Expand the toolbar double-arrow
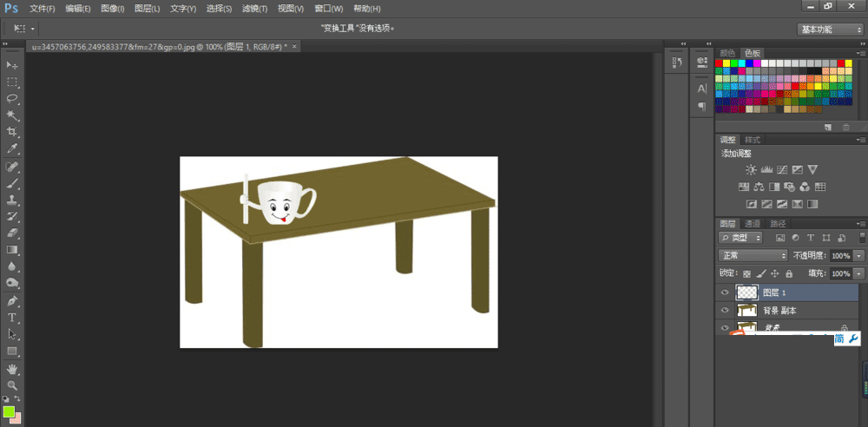 pos(5,43)
